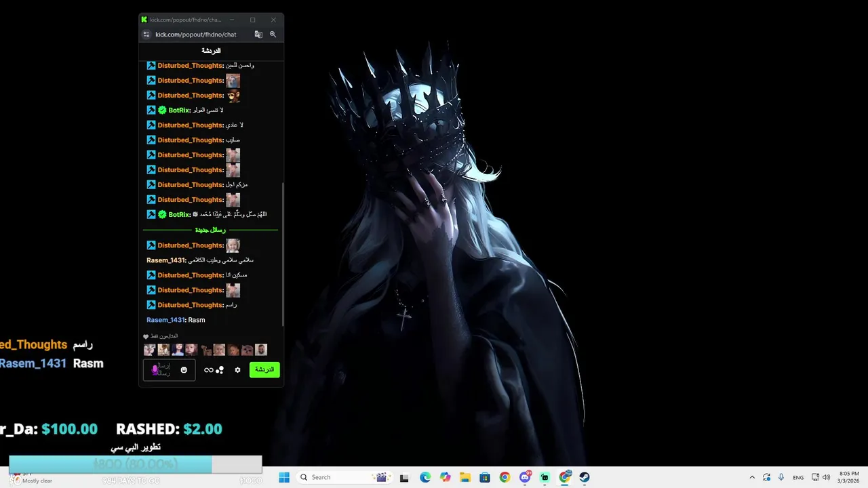Click the RASHED: $2.00 donation ticker text
The image size is (868, 488).
pyautogui.click(x=169, y=429)
